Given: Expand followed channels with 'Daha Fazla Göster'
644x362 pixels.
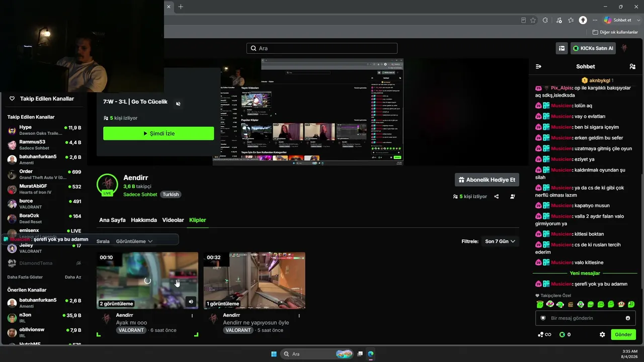Looking at the screenshot, I should [x=25, y=277].
